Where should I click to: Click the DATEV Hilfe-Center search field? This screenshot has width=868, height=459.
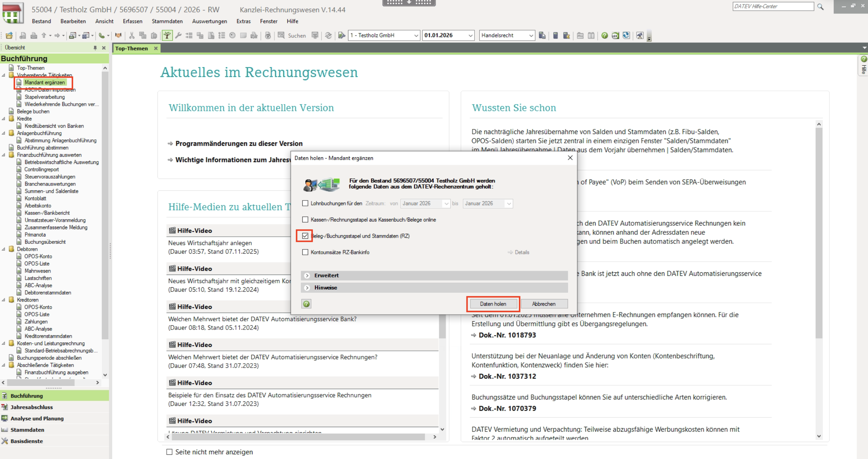pyautogui.click(x=773, y=6)
